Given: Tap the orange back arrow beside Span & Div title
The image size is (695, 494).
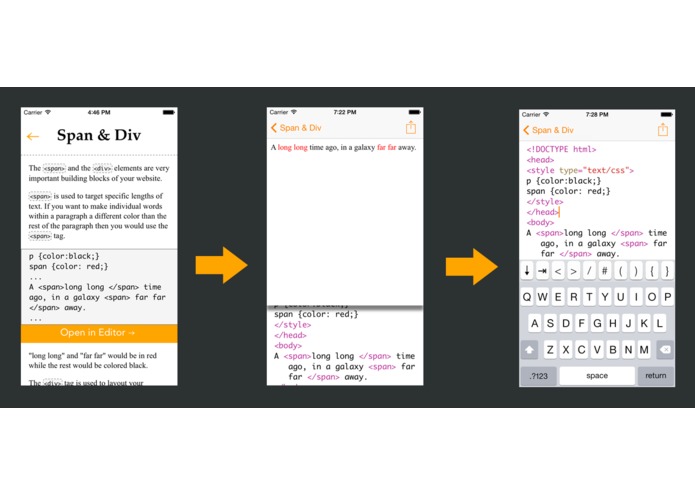Looking at the screenshot, I should point(33,136).
